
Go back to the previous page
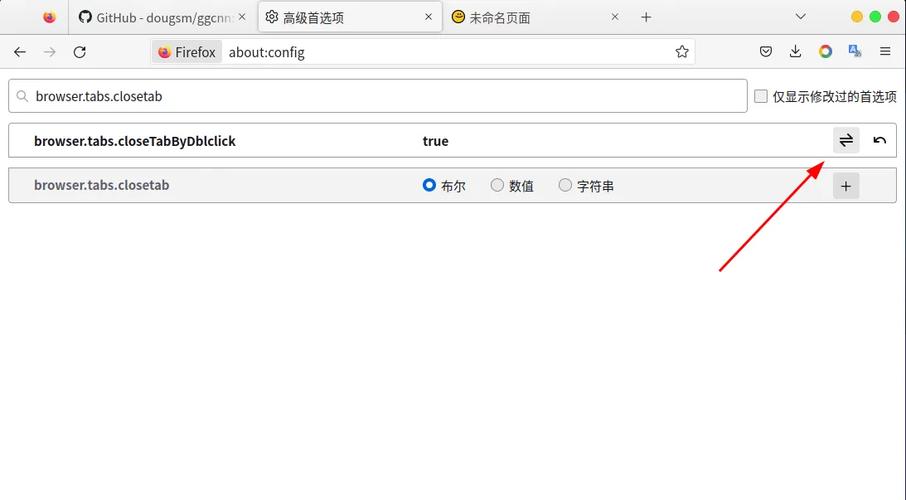pyautogui.click(x=20, y=52)
